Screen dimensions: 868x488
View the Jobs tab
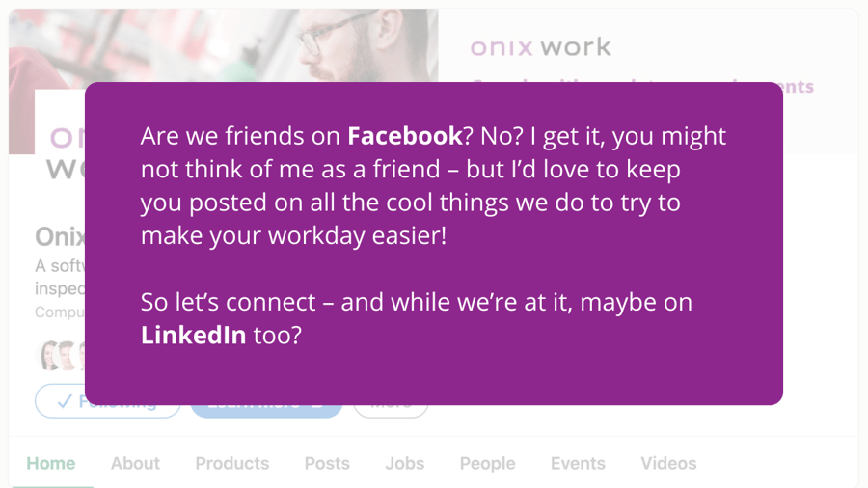[x=405, y=463]
